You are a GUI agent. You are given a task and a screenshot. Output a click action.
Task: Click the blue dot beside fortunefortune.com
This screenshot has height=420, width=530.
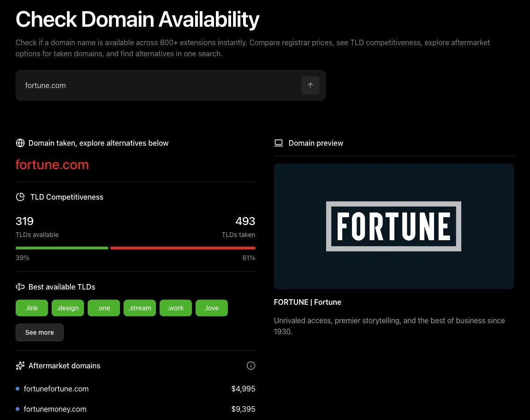point(18,389)
